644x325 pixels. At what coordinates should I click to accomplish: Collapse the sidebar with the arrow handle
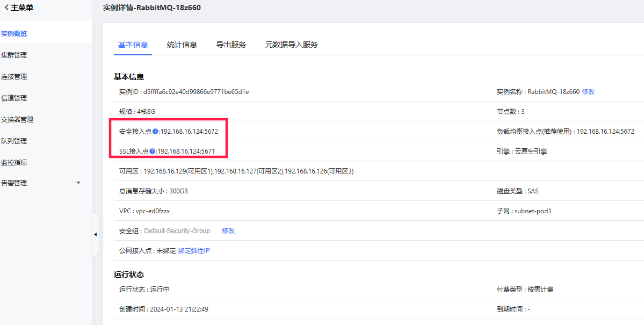[95, 235]
